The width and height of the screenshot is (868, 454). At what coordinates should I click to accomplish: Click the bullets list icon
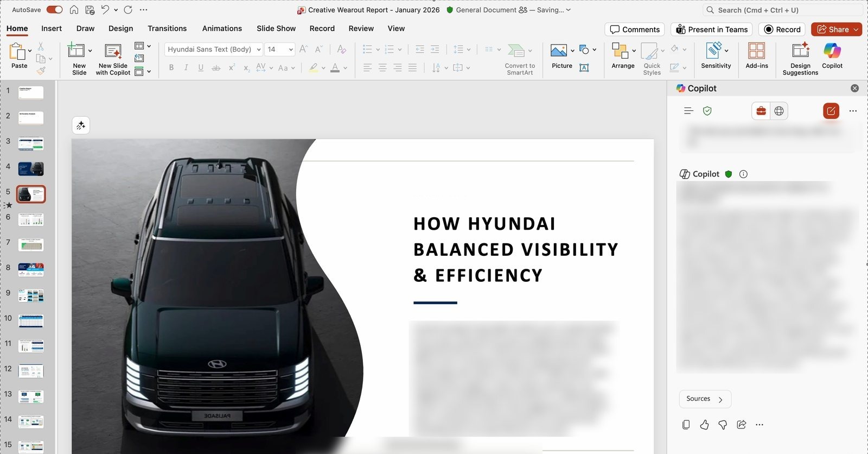click(367, 49)
